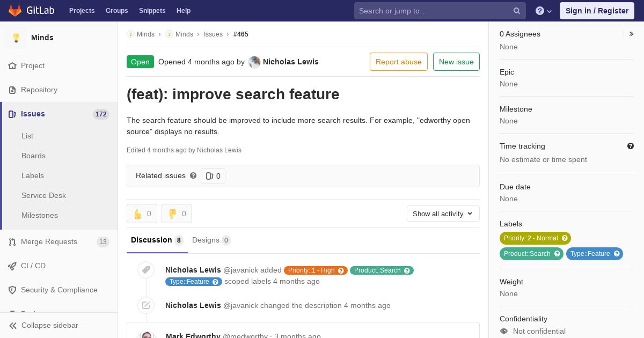This screenshot has height=338, width=644.
Task: Collapse the right sidebar with the double chevron
Action: pyautogui.click(x=632, y=34)
